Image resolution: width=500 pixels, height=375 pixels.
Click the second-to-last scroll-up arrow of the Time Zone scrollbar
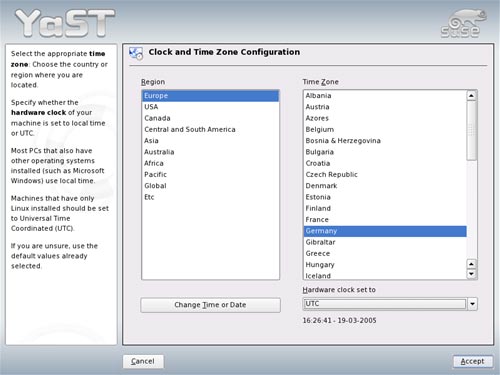click(x=471, y=264)
